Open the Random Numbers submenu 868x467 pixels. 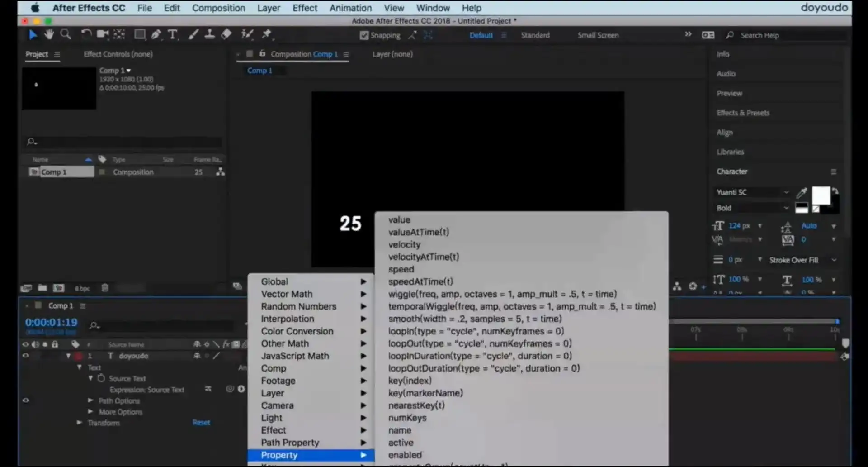(298, 306)
